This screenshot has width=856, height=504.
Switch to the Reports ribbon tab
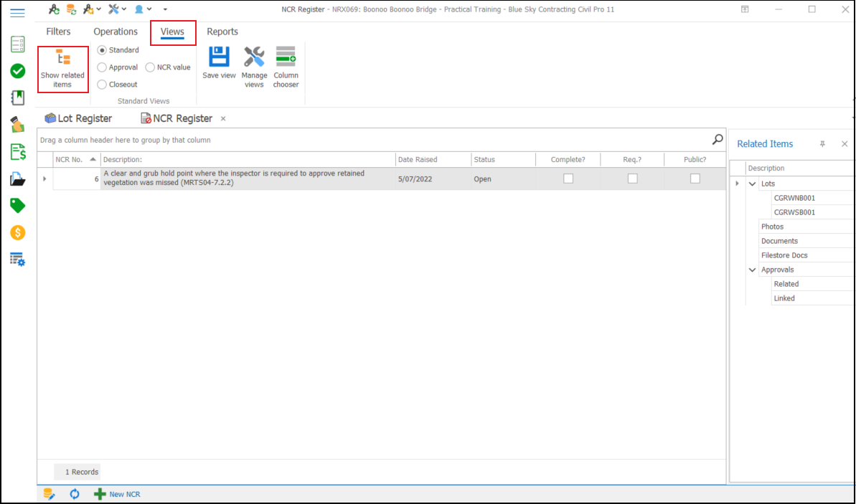coord(222,32)
